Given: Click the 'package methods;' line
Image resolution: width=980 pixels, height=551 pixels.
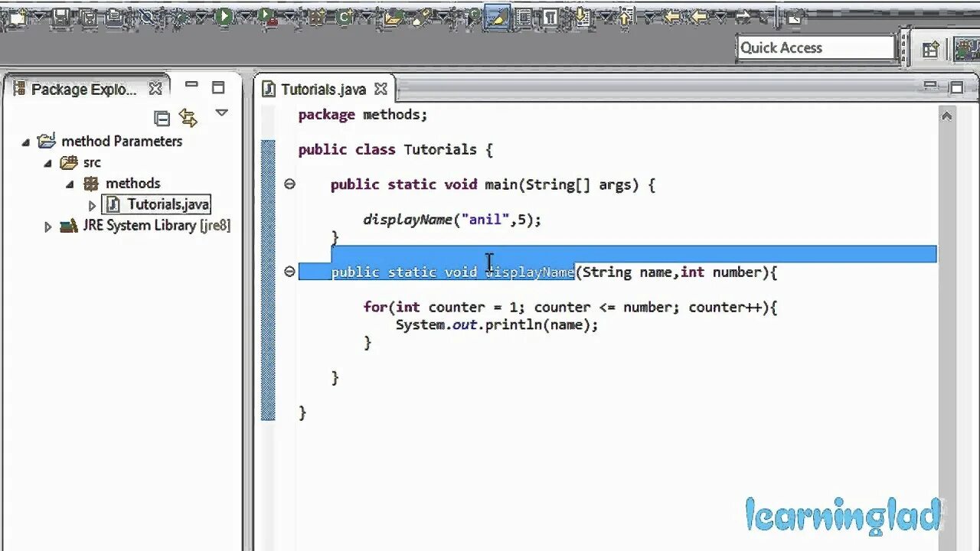Looking at the screenshot, I should click(362, 115).
